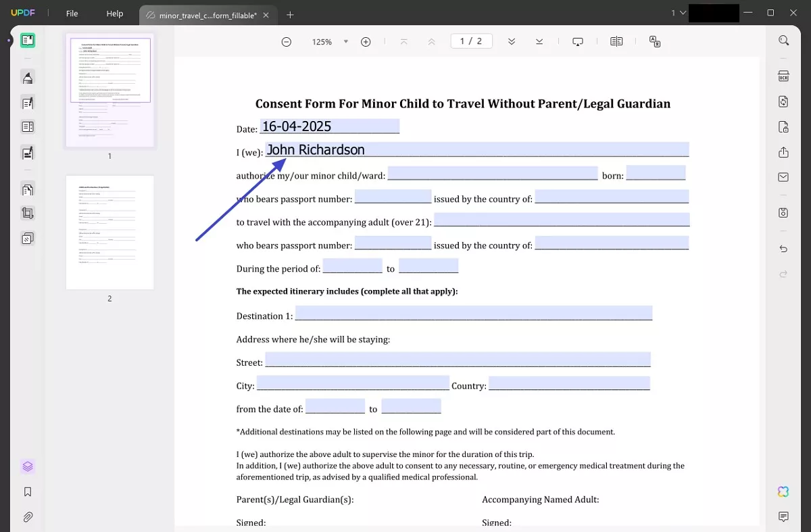811x532 pixels.
Task: Jump to last page double-chevron arrow
Action: (539, 42)
